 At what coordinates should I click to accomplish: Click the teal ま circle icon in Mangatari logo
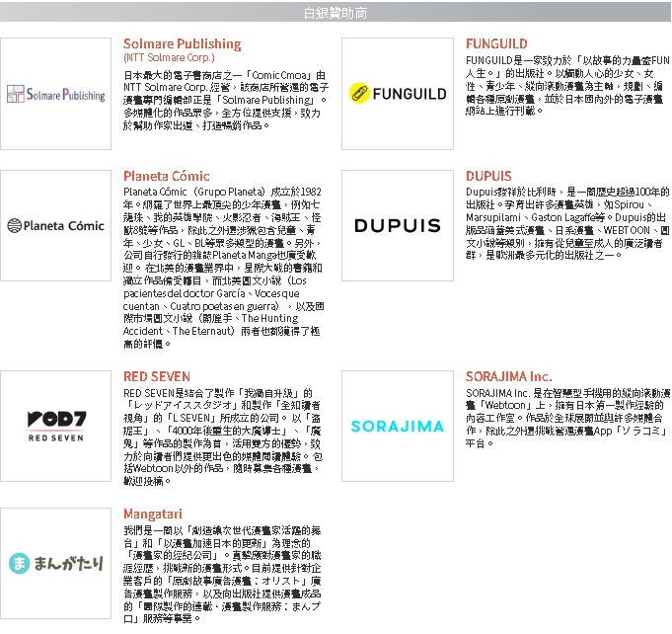pyautogui.click(x=20, y=563)
